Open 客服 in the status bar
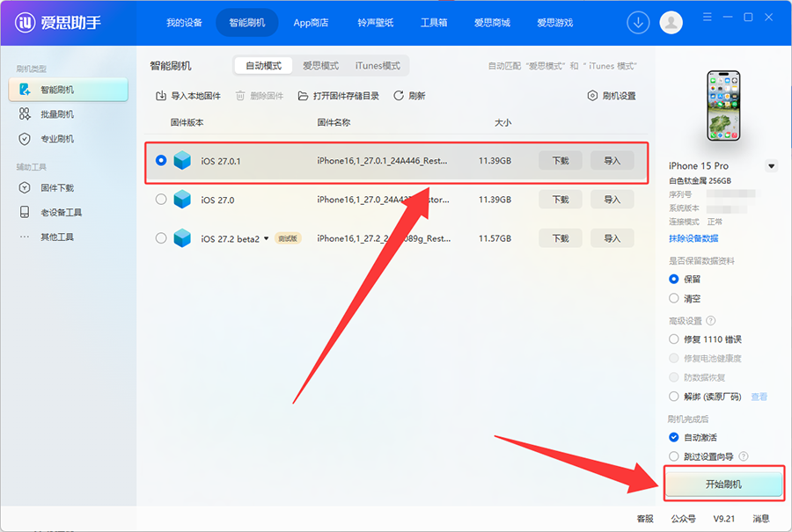The image size is (792, 532). tap(645, 519)
